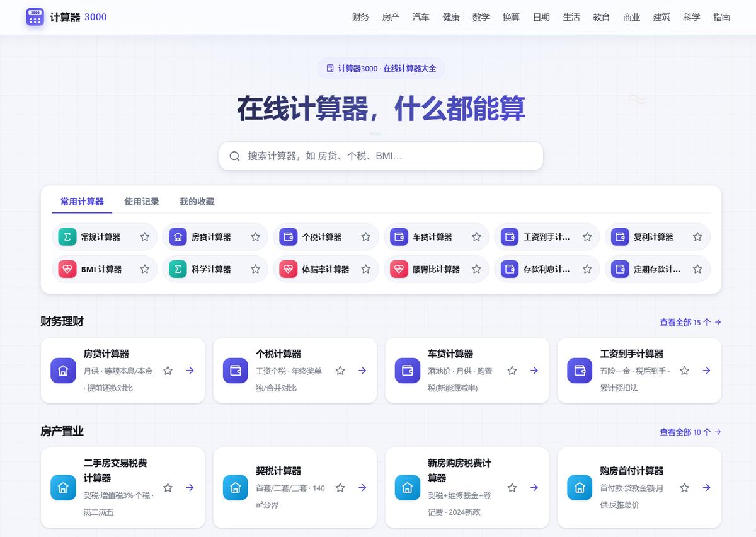Toggle the star on the 车贷计算器 card

point(512,371)
